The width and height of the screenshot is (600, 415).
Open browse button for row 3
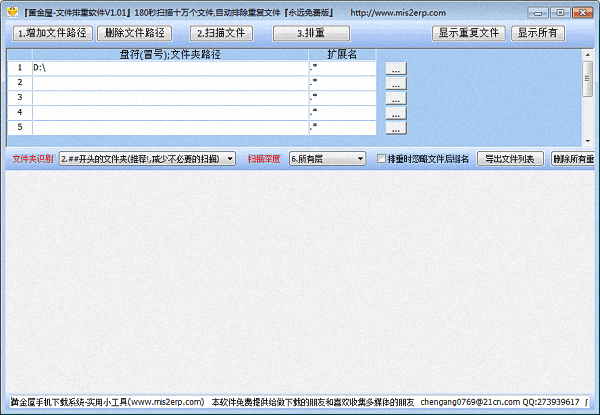click(x=396, y=98)
